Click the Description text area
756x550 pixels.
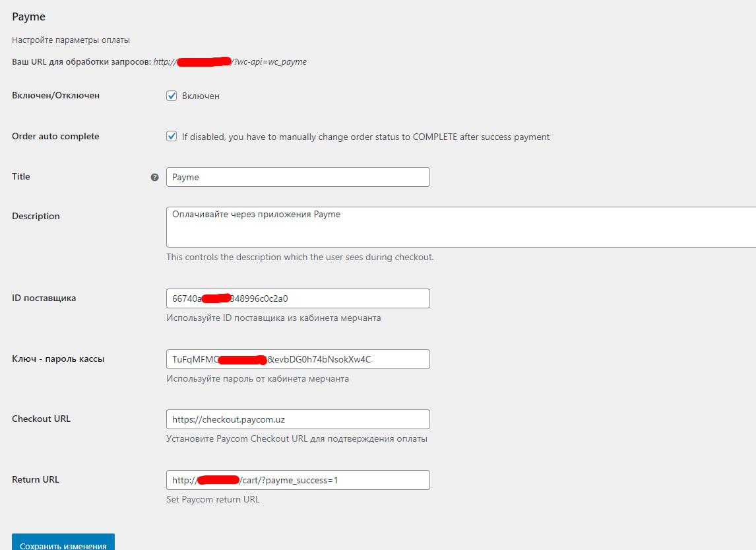pos(461,227)
